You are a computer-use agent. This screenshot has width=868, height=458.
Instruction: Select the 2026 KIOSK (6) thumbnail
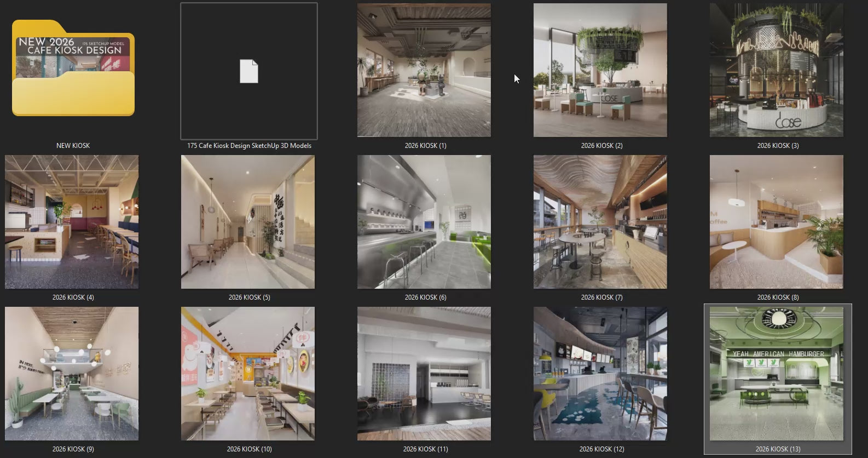[424, 222]
